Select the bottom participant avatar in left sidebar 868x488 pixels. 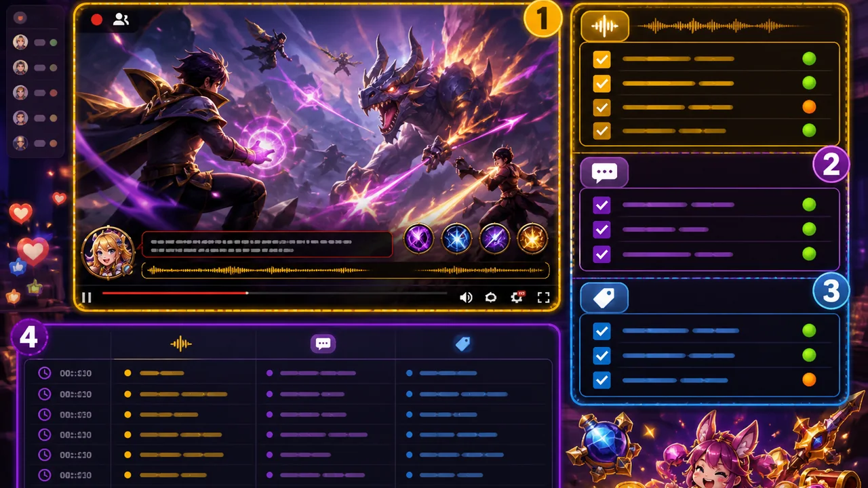20,143
